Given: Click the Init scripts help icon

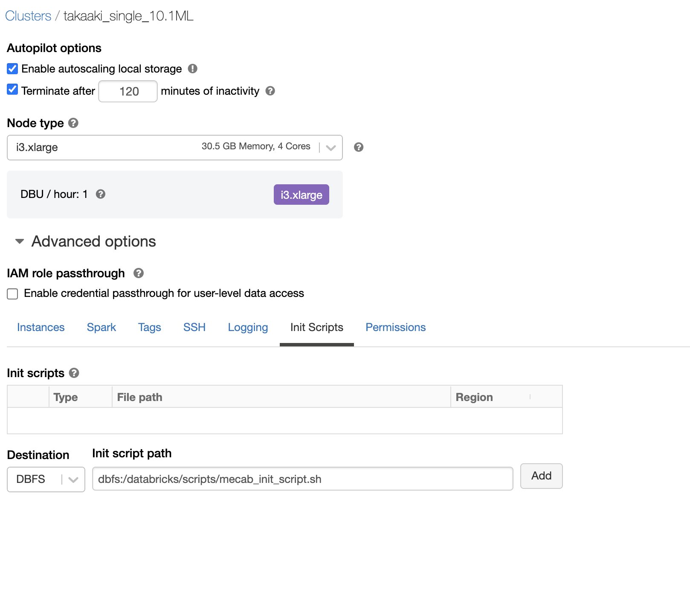Looking at the screenshot, I should tap(74, 373).
